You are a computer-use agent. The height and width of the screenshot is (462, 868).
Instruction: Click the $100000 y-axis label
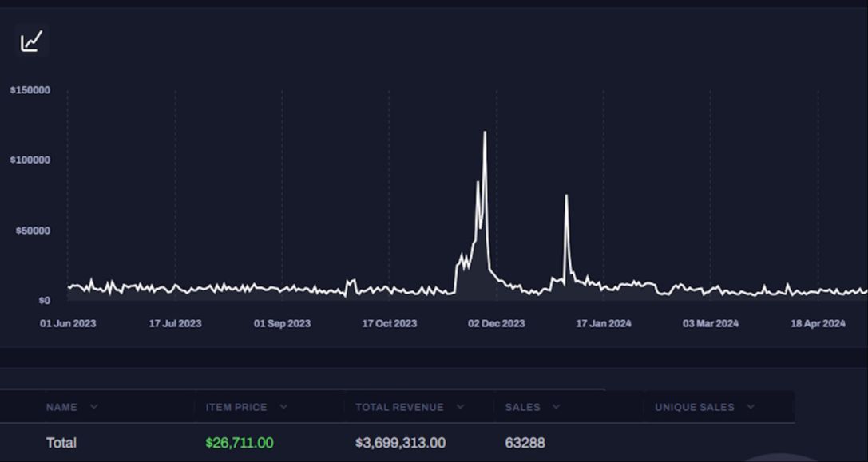30,160
